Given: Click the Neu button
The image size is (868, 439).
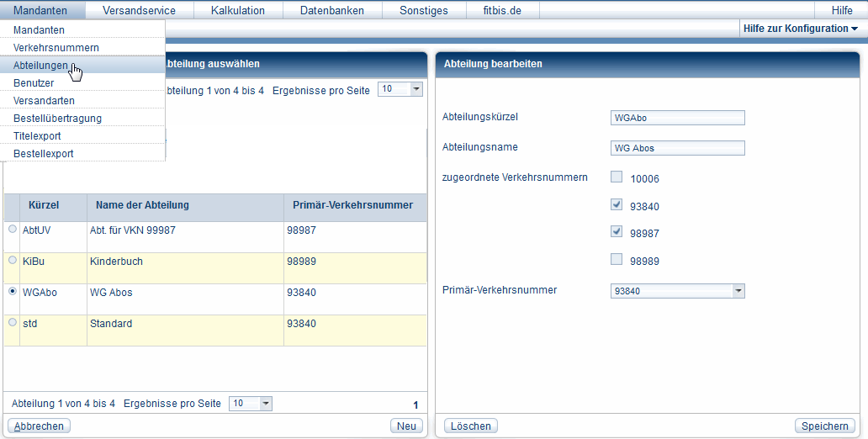Looking at the screenshot, I should 406,426.
